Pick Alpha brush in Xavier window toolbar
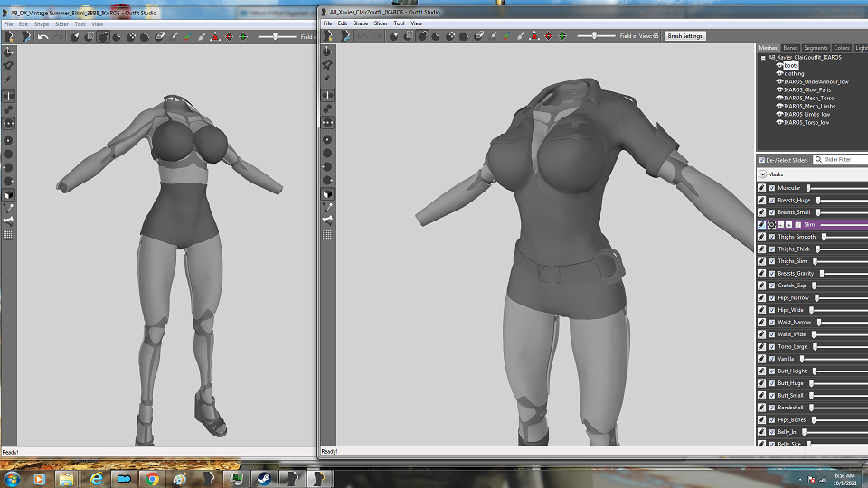 pyautogui.click(x=521, y=36)
